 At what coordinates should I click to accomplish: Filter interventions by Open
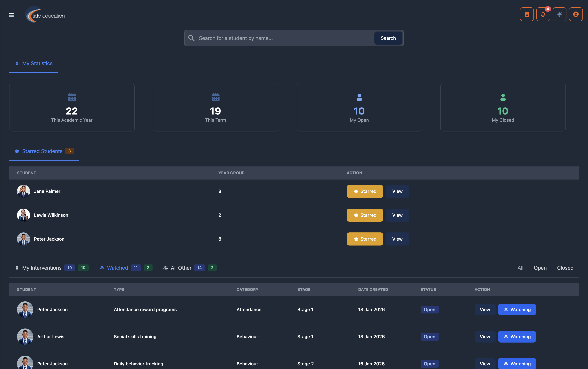coord(540,268)
